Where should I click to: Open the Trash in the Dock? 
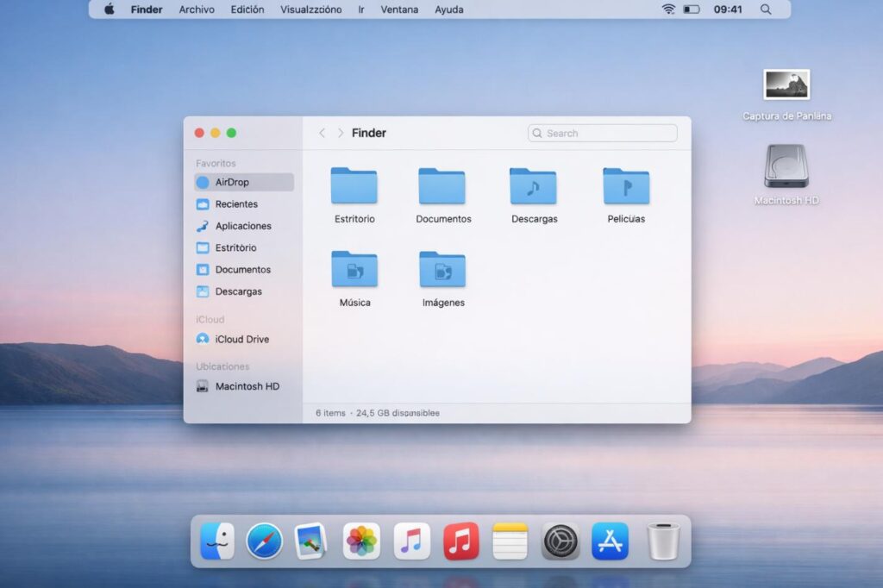663,541
